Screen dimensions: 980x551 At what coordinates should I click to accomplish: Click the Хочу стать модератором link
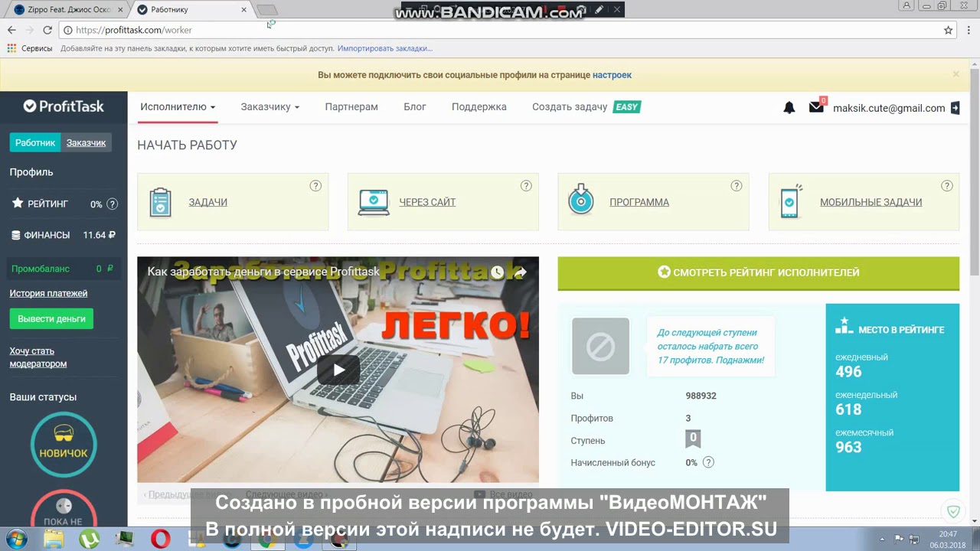coord(38,357)
